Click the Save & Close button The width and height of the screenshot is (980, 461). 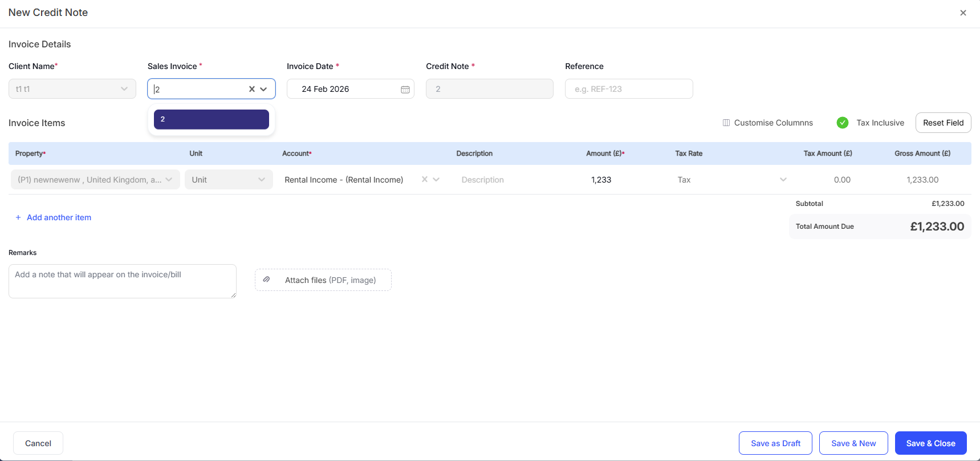(930, 443)
